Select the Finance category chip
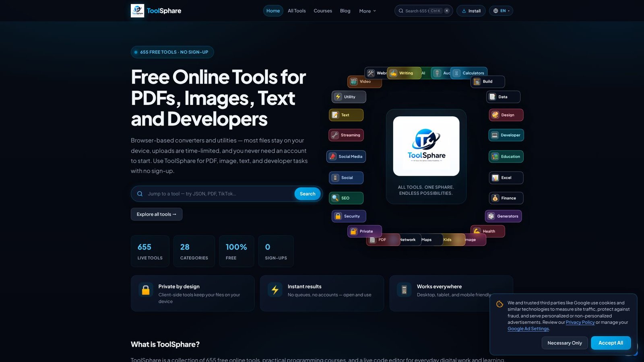This screenshot has height=362, width=644. [506, 198]
